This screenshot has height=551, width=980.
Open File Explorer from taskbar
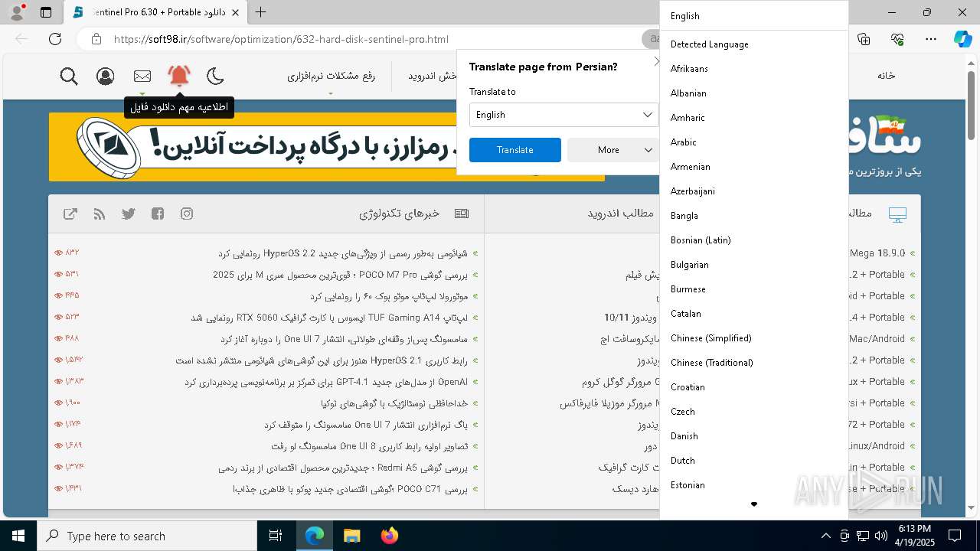[x=351, y=536]
